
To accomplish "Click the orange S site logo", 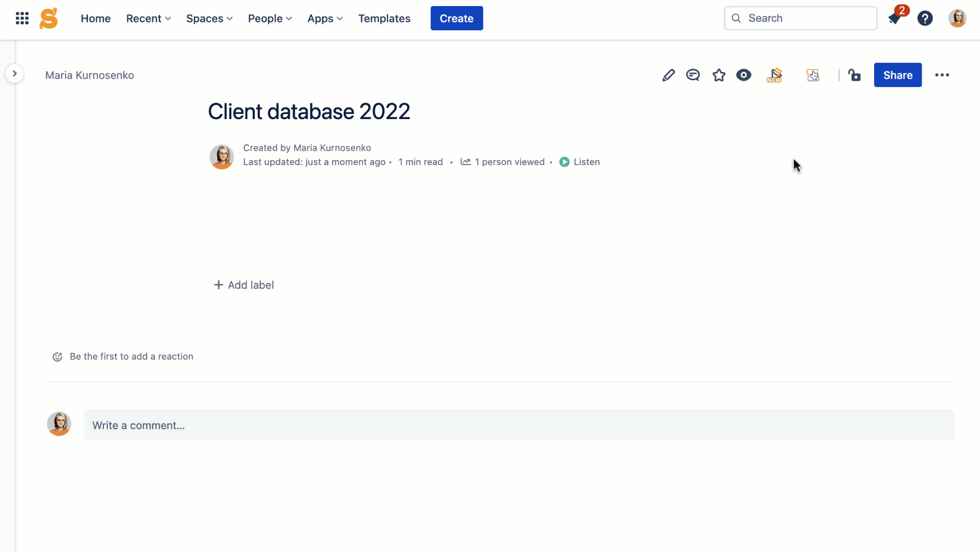I will (x=49, y=18).
